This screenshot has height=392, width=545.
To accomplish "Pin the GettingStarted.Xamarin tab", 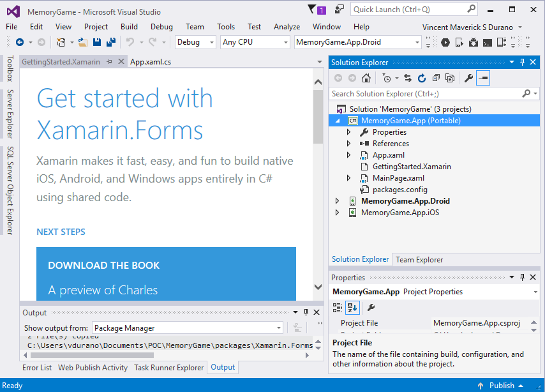I will tap(110, 62).
